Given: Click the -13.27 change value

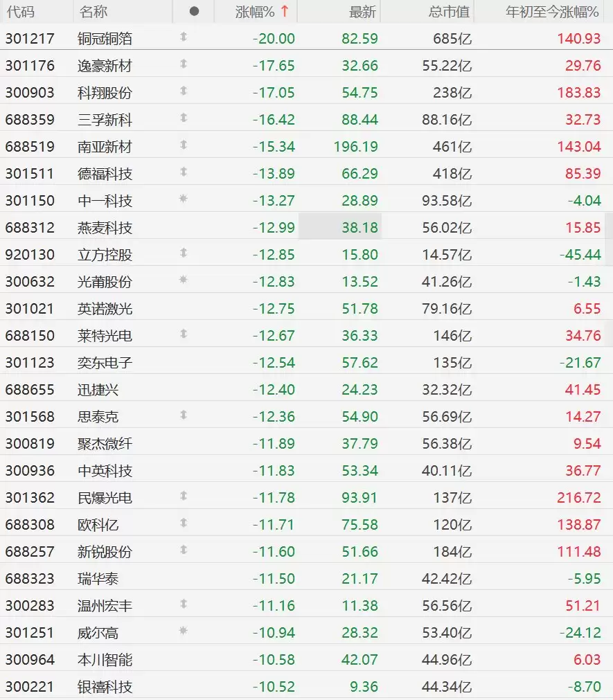Looking at the screenshot, I should [274, 201].
